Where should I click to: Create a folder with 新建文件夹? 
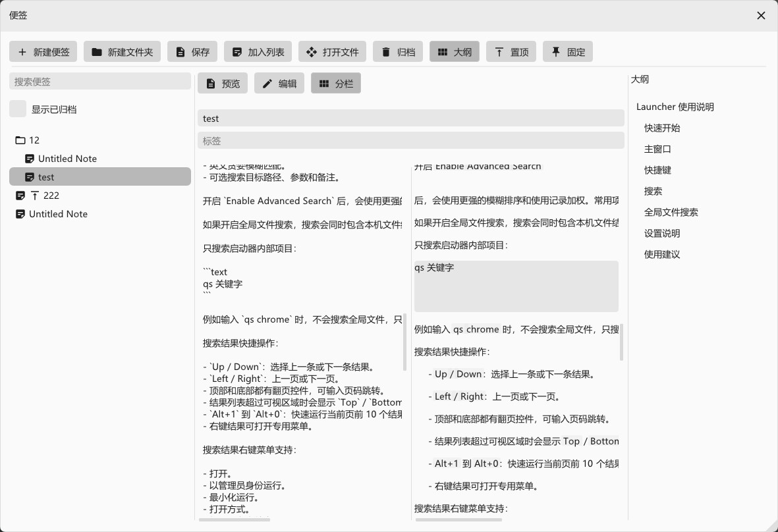(122, 51)
